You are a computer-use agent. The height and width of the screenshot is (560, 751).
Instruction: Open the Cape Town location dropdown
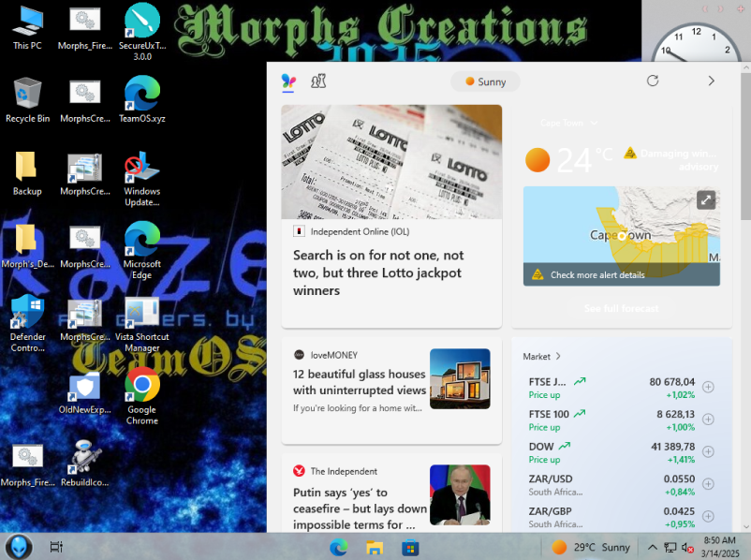pos(568,123)
